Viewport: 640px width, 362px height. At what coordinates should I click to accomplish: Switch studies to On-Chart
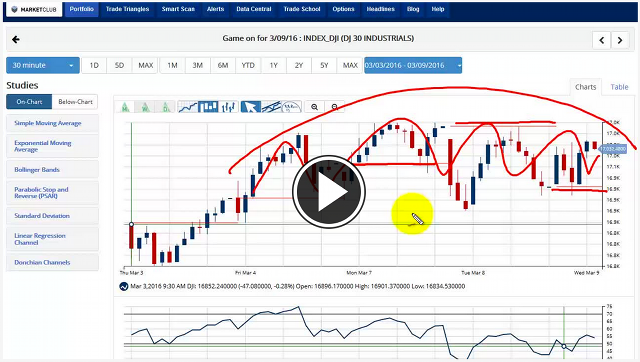(x=29, y=102)
